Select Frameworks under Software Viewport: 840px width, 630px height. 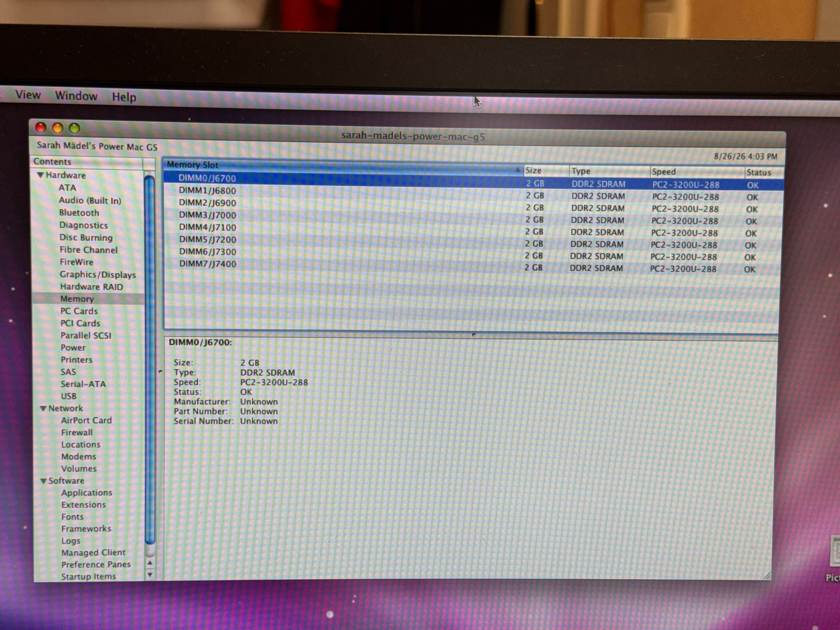(86, 529)
